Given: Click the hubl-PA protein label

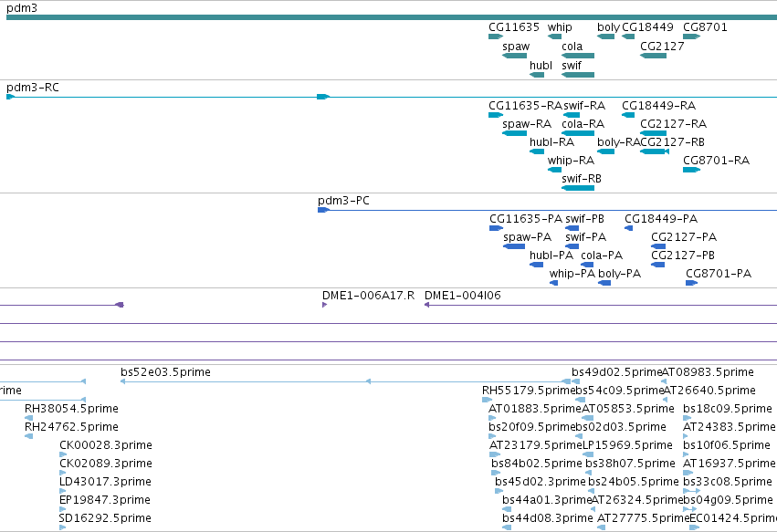Looking at the screenshot, I should [551, 256].
